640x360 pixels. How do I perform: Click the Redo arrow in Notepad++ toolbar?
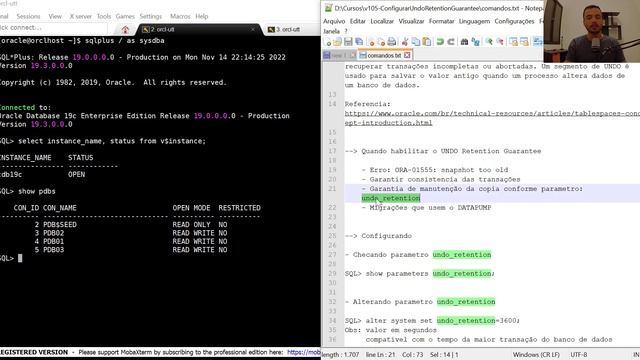[451, 42]
